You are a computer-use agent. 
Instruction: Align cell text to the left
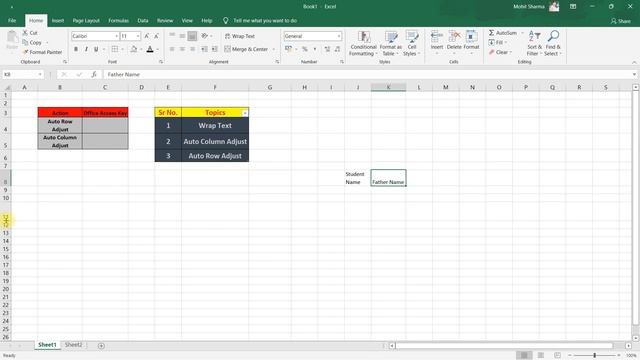point(172,49)
